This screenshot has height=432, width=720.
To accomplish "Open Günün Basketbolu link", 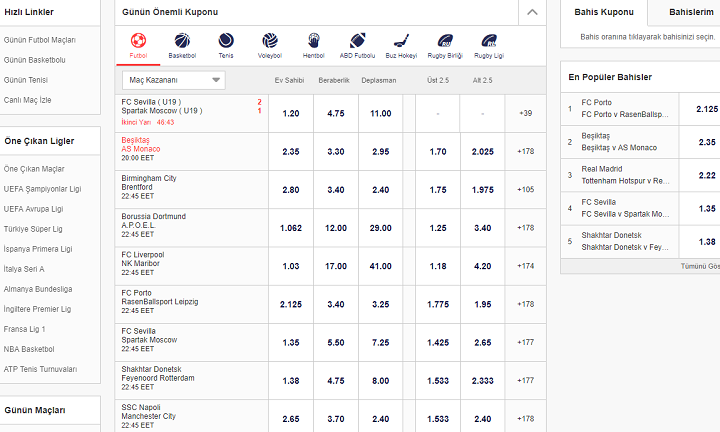I will (x=34, y=60).
